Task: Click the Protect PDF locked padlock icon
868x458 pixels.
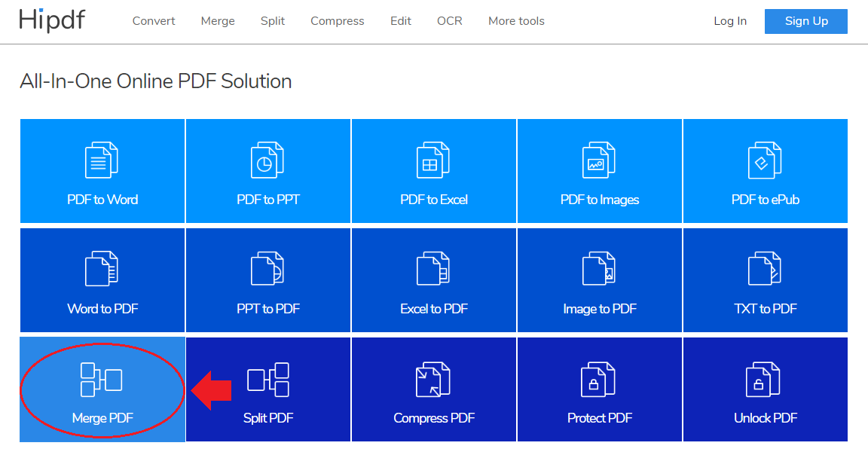Action: 598,380
